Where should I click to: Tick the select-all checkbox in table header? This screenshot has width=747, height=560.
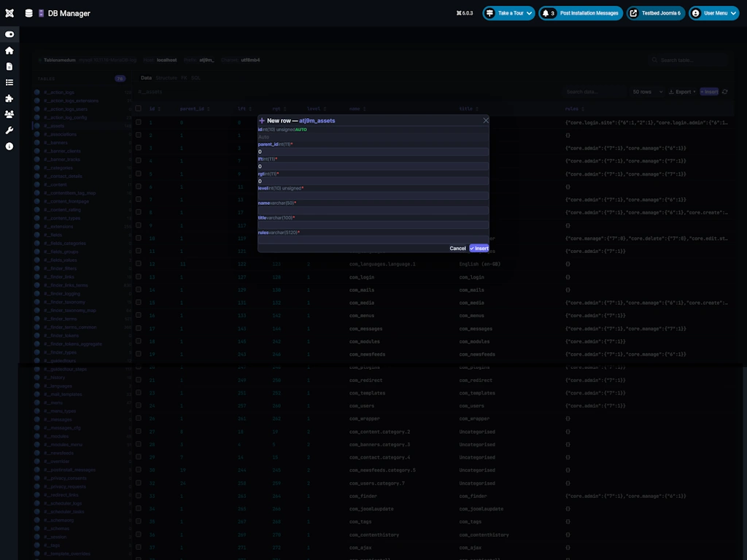pyautogui.click(x=139, y=109)
